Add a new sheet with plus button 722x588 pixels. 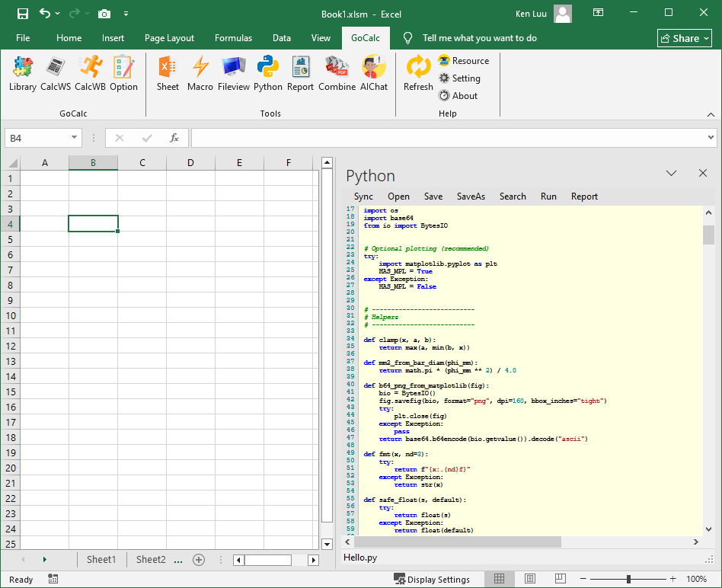tap(199, 560)
